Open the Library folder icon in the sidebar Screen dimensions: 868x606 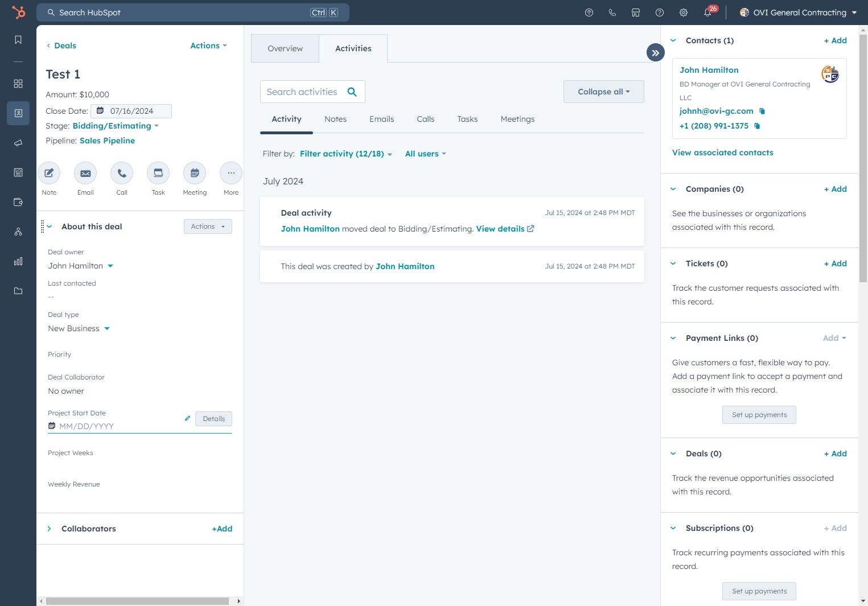(18, 291)
